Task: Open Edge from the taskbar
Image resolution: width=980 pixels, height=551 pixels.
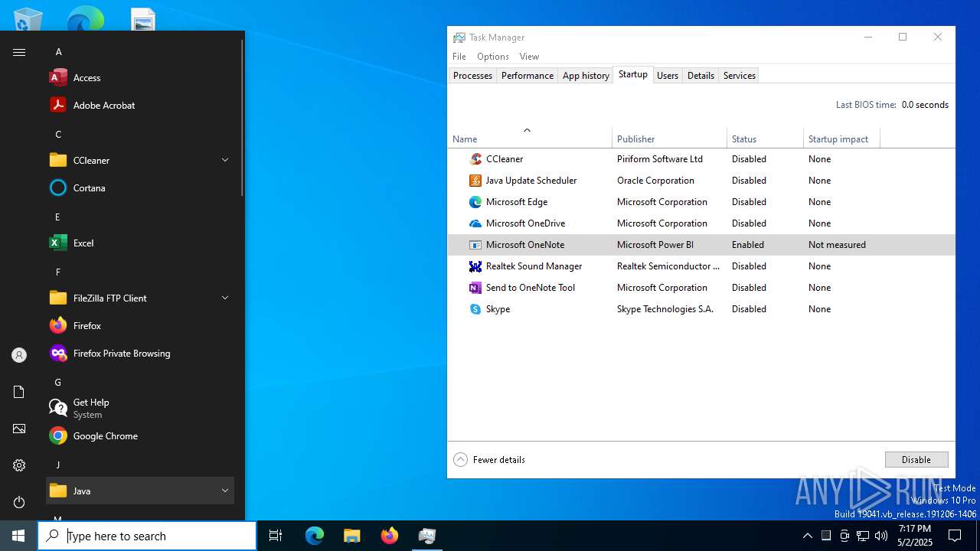Action: (x=315, y=536)
